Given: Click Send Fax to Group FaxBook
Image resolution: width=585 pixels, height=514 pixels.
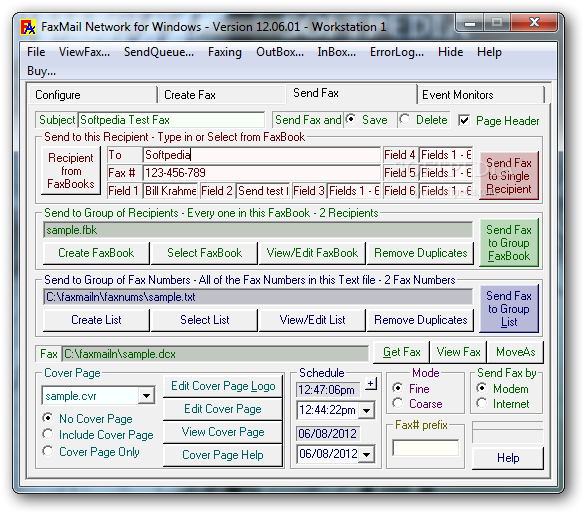Looking at the screenshot, I should point(509,243).
